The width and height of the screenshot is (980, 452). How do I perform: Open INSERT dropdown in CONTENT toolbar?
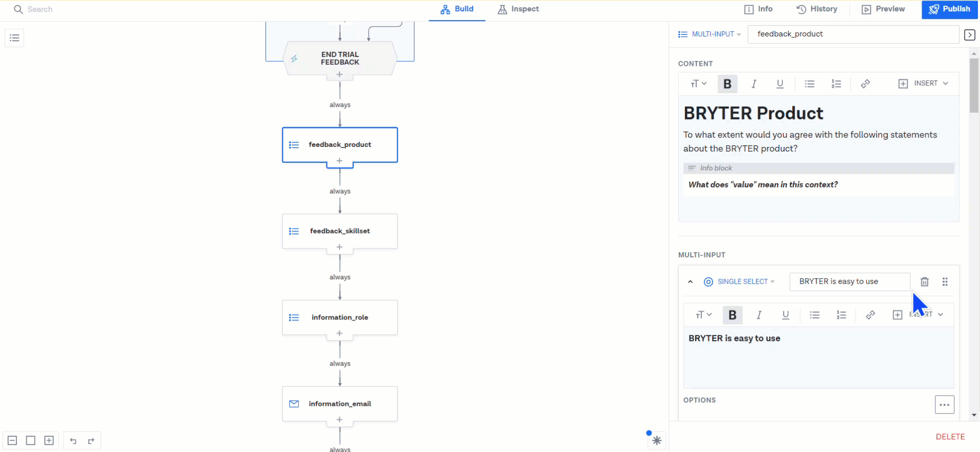tap(923, 84)
